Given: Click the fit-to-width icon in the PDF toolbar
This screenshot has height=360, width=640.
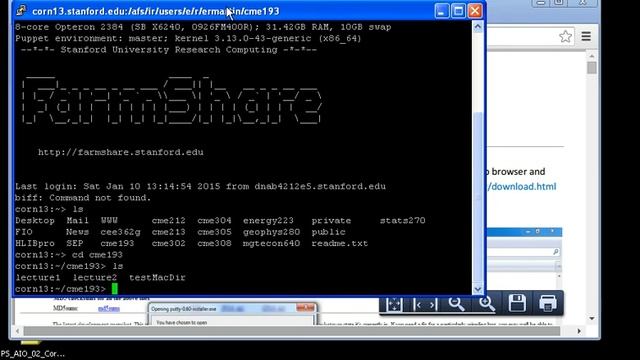Looking at the screenshot, I should pos(425,304).
